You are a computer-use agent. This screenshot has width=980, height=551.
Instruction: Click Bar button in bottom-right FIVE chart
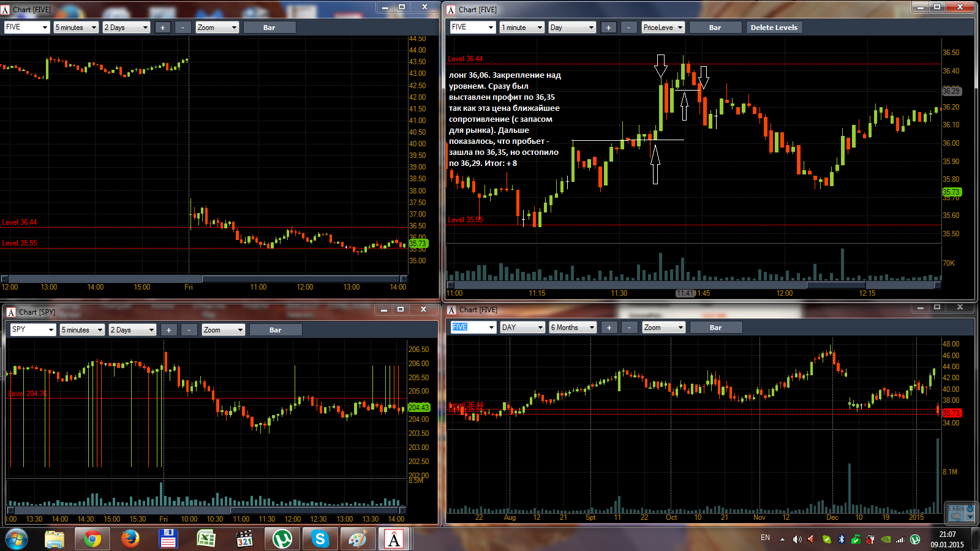[x=716, y=328]
